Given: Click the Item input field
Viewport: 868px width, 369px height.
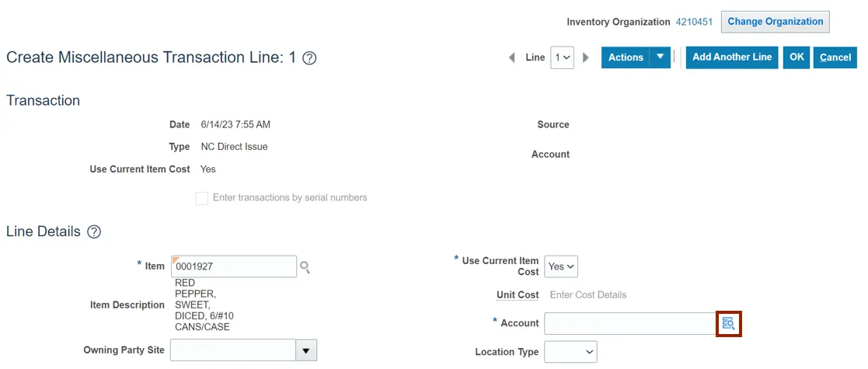Looking at the screenshot, I should tap(234, 266).
